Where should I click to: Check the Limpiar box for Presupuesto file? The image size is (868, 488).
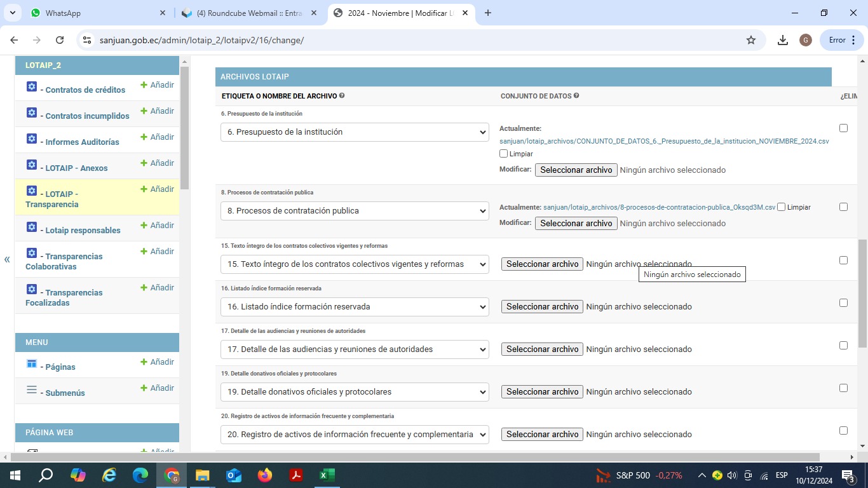click(504, 154)
